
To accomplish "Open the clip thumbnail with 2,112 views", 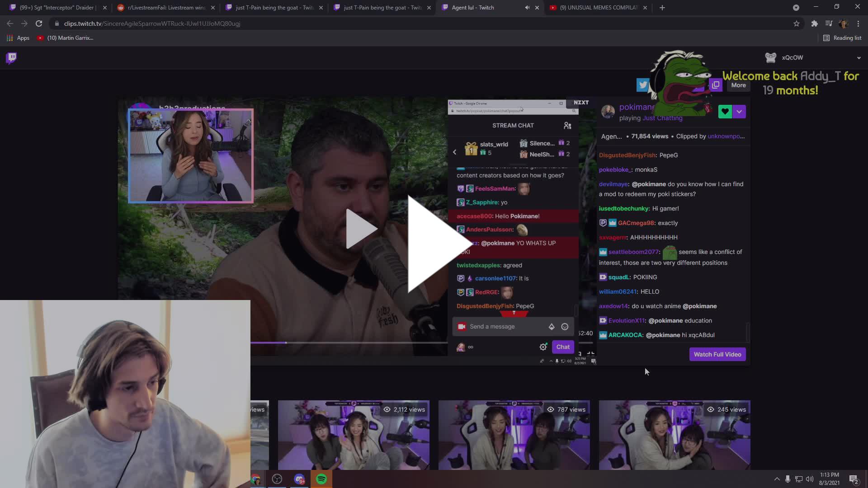I will coord(354,435).
